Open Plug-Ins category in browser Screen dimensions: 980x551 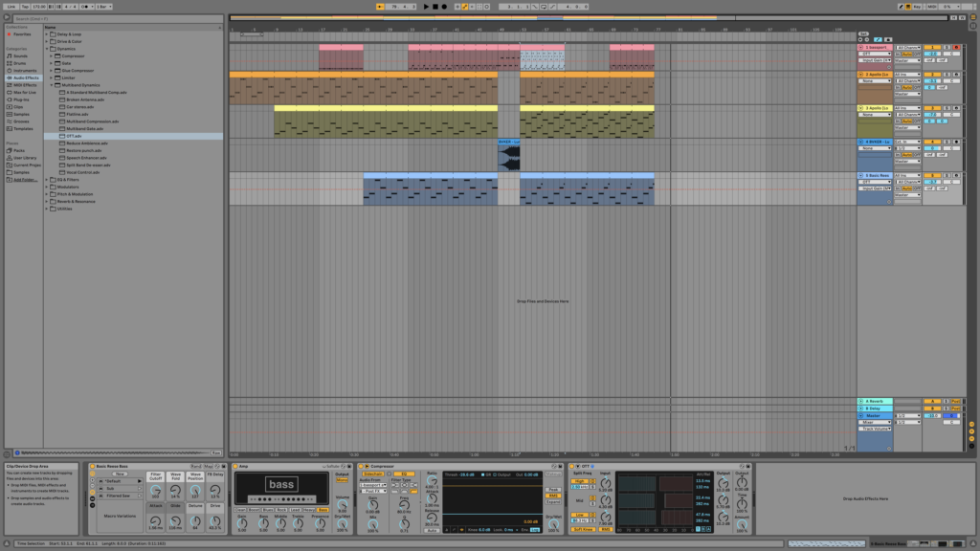(x=21, y=99)
